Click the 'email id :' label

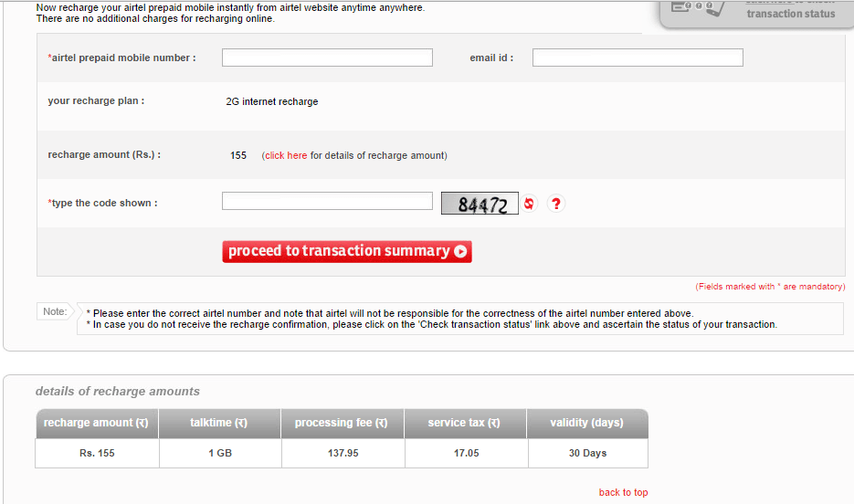tap(491, 58)
